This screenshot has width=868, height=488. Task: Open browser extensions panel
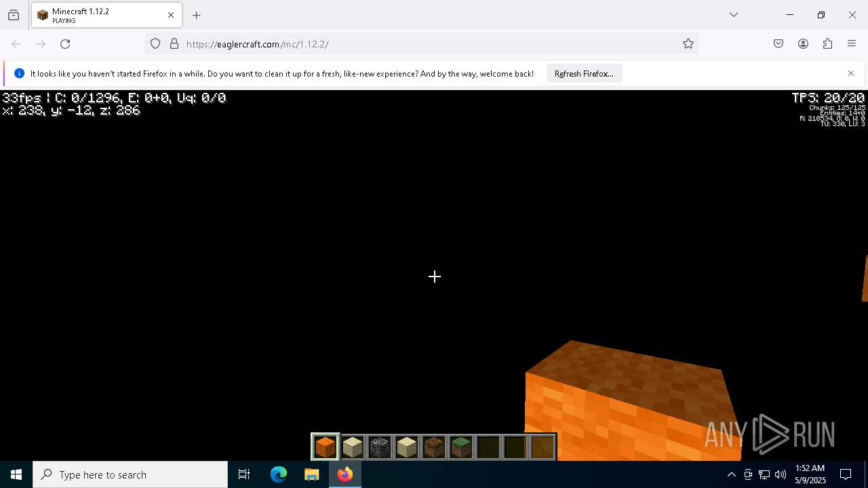827,44
